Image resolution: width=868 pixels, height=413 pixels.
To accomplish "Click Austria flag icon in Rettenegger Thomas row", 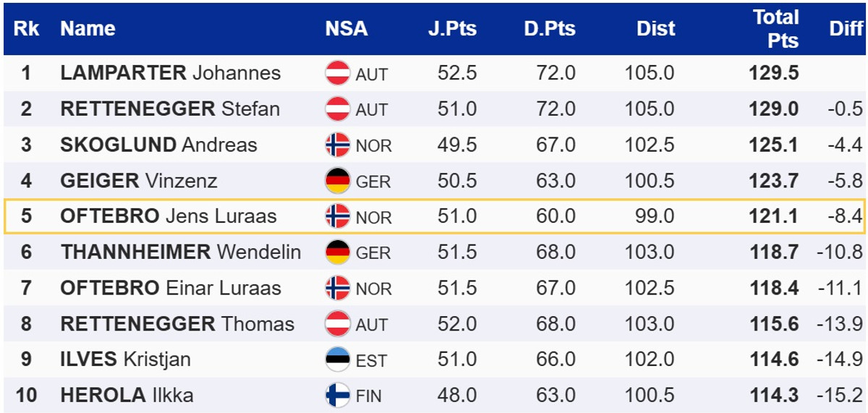I will pos(338,323).
